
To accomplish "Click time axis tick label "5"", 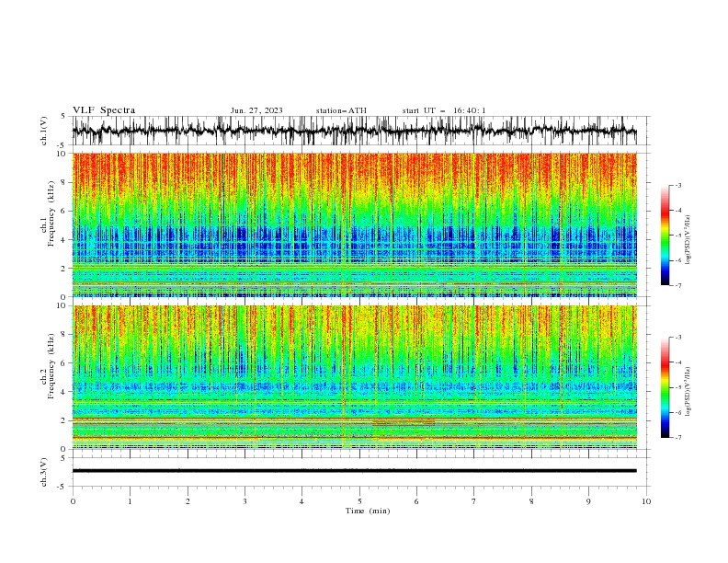I will 359,501.
